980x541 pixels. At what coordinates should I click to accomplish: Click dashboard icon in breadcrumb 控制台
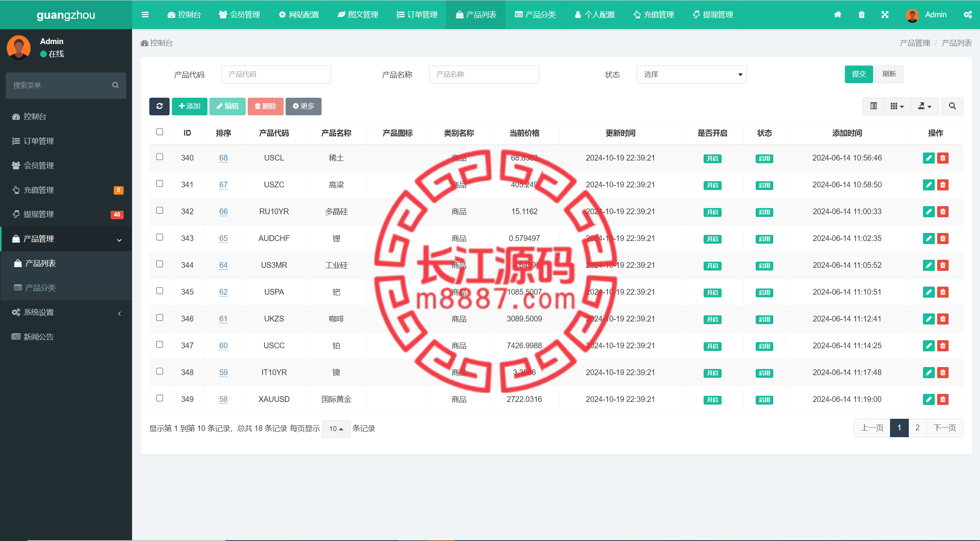(x=144, y=43)
